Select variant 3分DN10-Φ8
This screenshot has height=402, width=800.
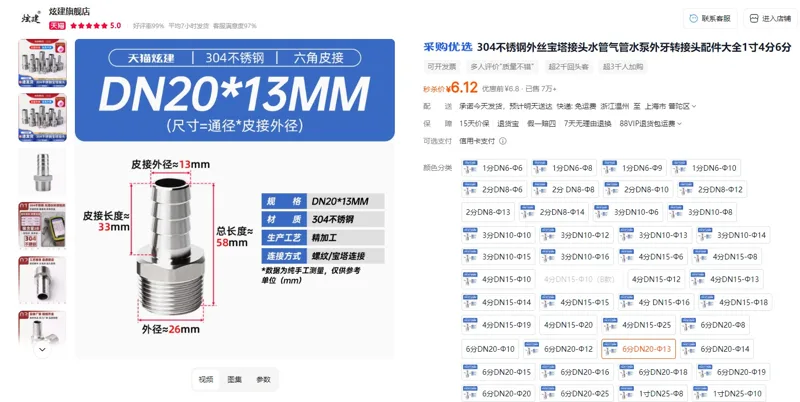pos(702,212)
